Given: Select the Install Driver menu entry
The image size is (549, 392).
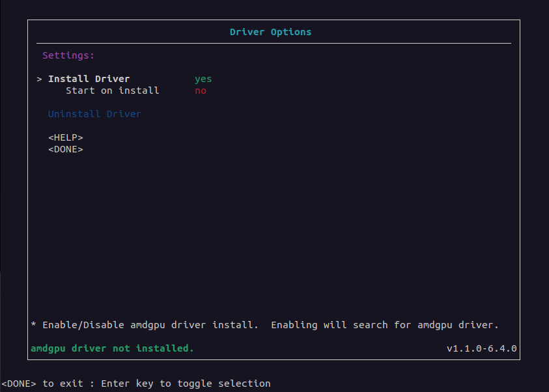Looking at the screenshot, I should click(x=89, y=79).
